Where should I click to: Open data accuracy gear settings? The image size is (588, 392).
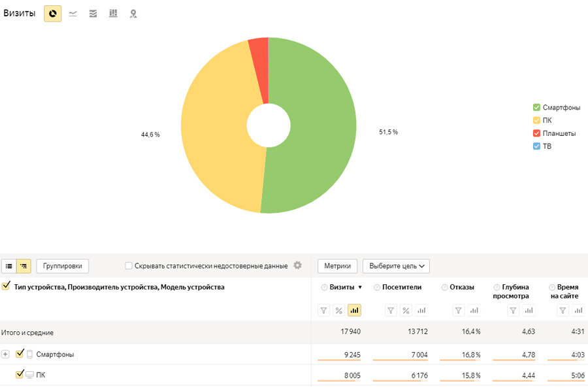pos(297,265)
